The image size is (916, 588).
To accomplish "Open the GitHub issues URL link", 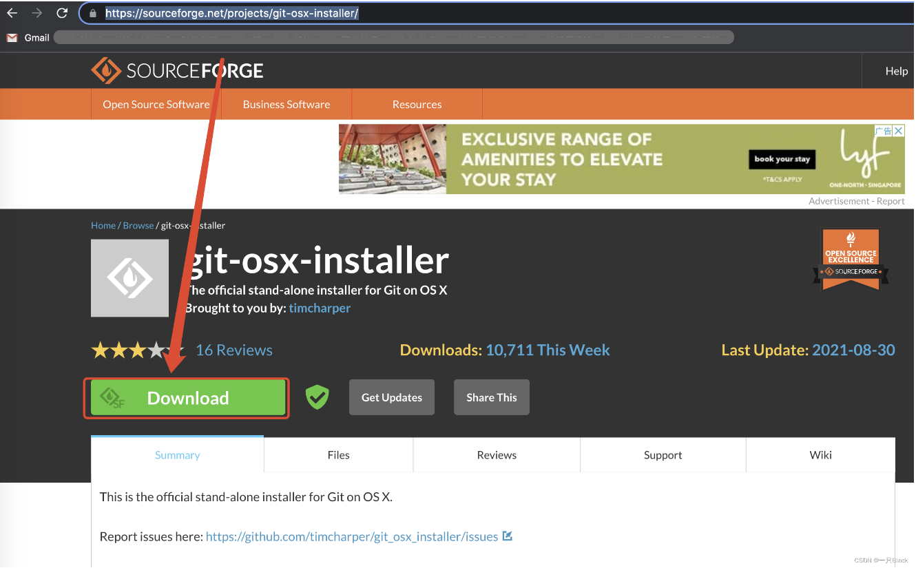I will pyautogui.click(x=352, y=536).
